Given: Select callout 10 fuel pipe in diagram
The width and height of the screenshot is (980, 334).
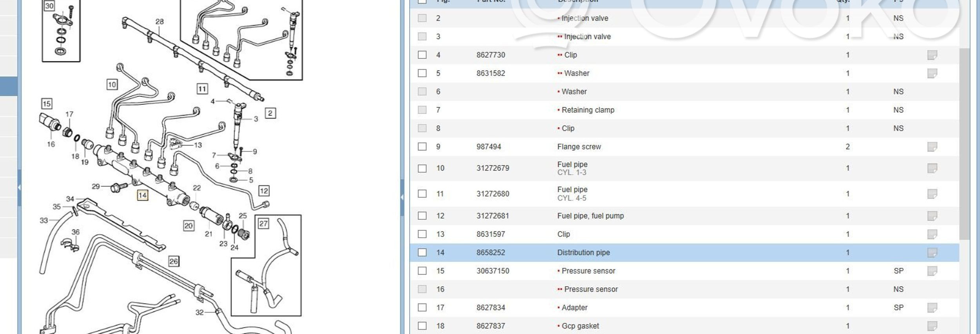Looking at the screenshot, I should (x=112, y=84).
